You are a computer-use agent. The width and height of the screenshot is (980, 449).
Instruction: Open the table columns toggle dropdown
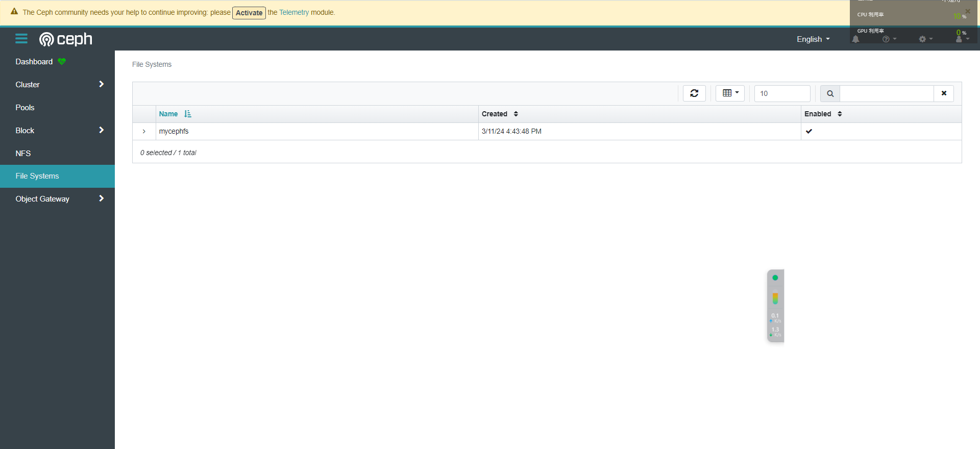tap(730, 93)
